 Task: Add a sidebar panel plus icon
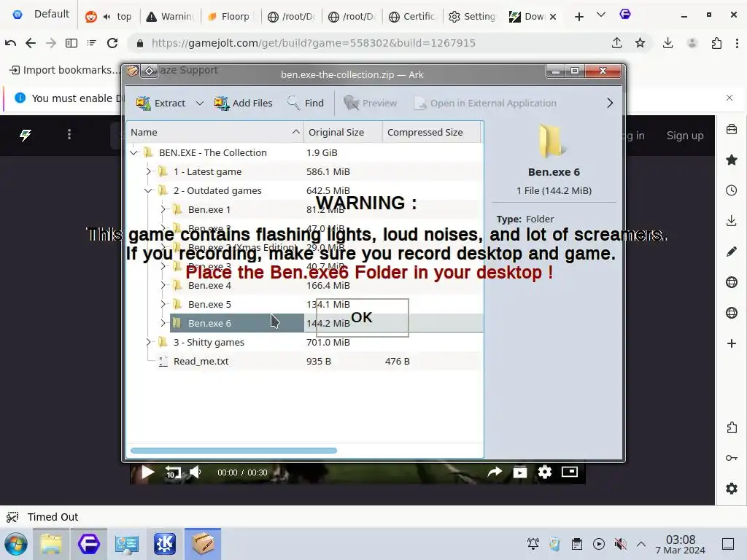click(x=731, y=343)
